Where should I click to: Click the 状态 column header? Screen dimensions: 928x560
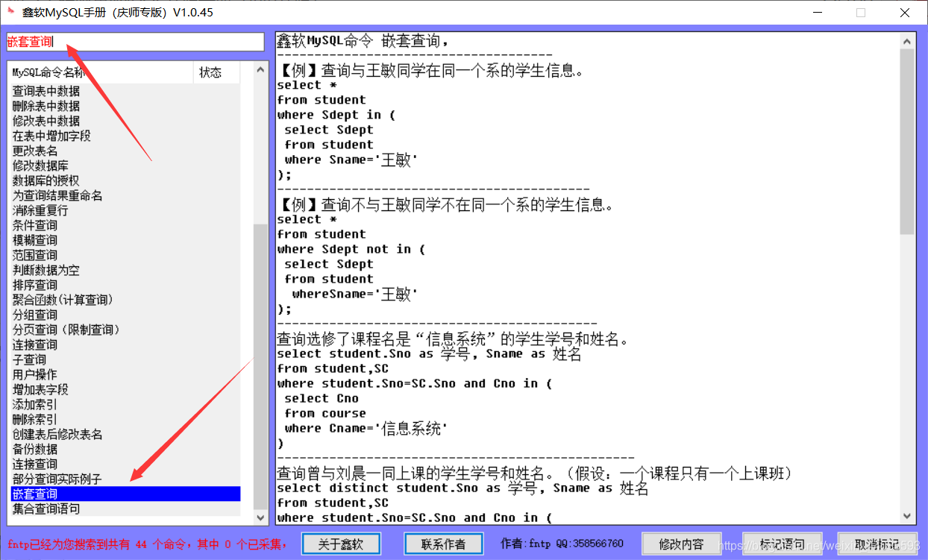[x=216, y=72]
